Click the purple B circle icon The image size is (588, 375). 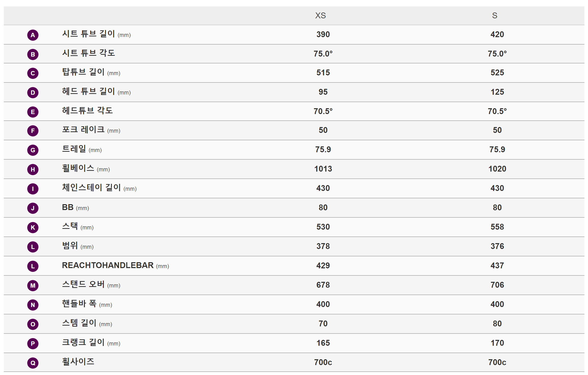click(33, 54)
